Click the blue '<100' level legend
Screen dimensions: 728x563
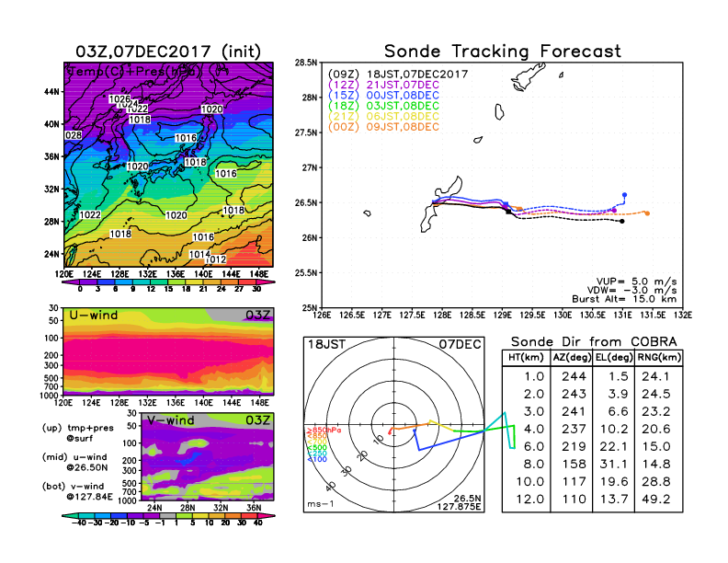pos(316,459)
